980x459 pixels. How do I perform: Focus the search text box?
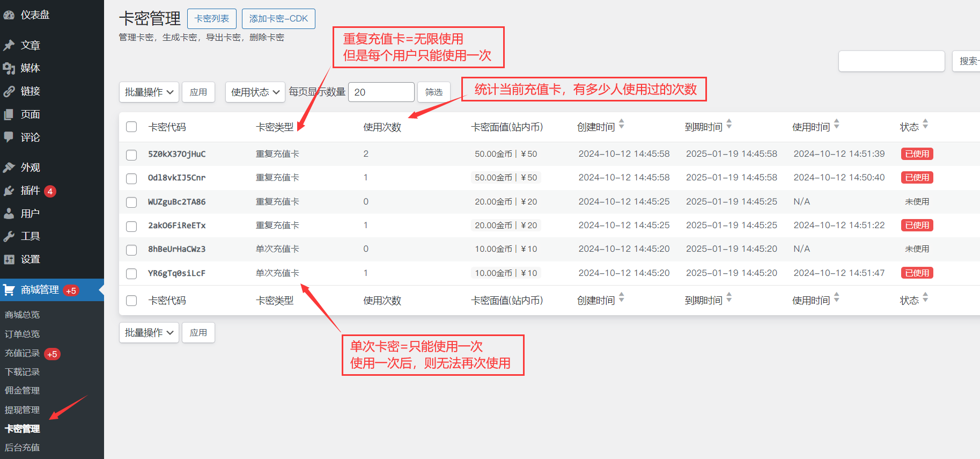click(891, 61)
